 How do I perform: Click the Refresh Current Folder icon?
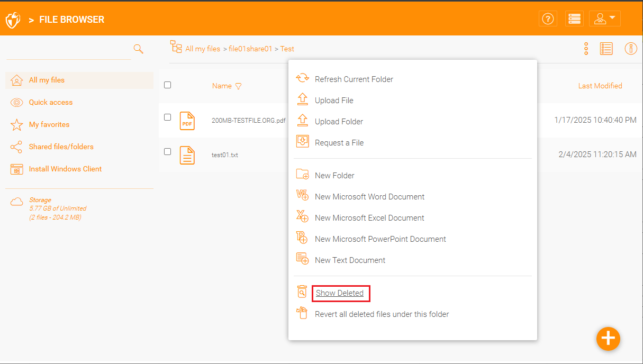[302, 78]
